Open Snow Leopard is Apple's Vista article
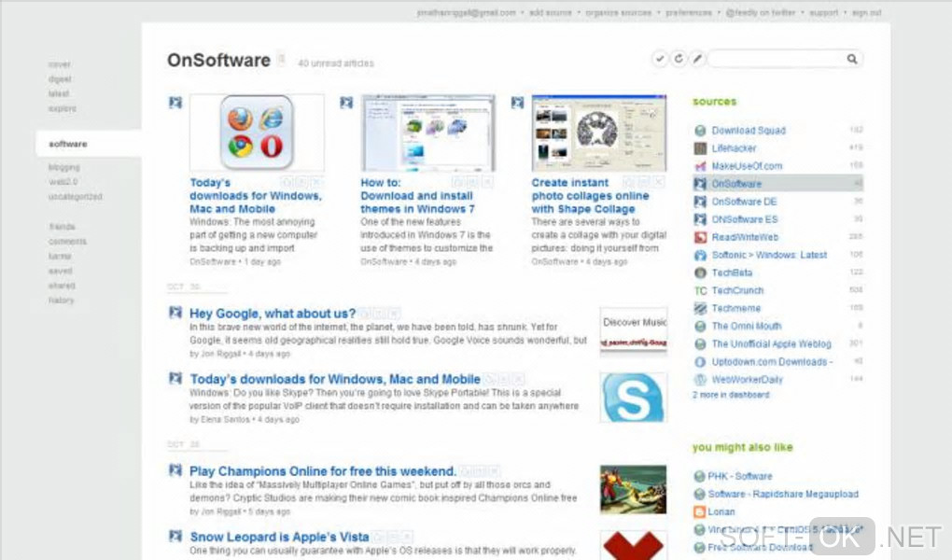The width and height of the screenshot is (952, 560). click(x=279, y=537)
